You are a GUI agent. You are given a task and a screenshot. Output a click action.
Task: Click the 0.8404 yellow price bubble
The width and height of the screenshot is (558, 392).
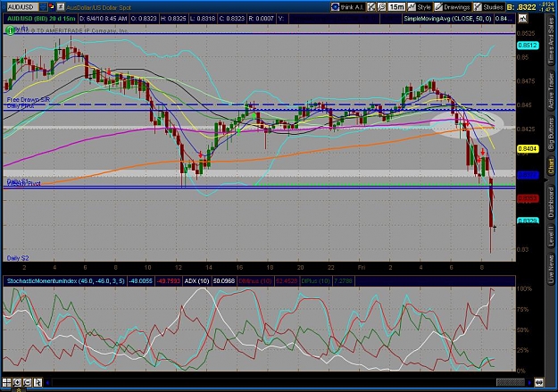528,149
